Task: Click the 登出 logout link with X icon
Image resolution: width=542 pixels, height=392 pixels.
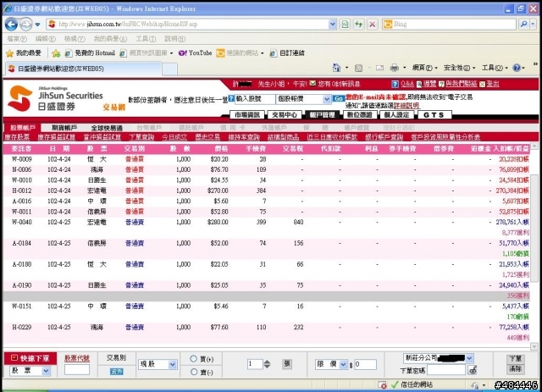Action: 489,84
